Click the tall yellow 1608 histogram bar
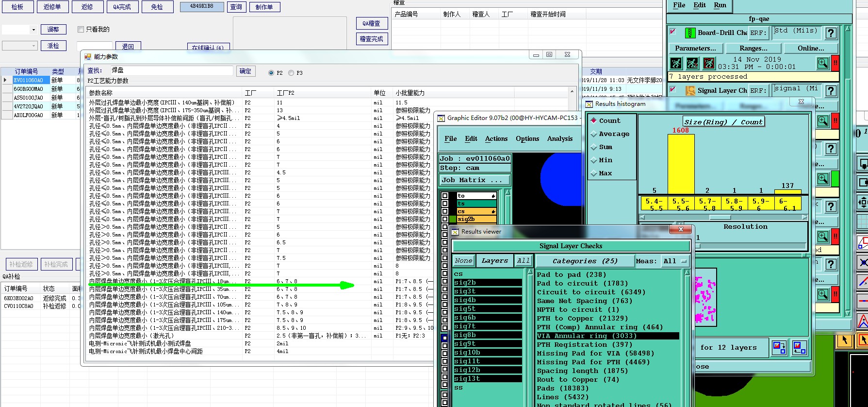Viewport: 868px width, 407px height. coord(681,164)
